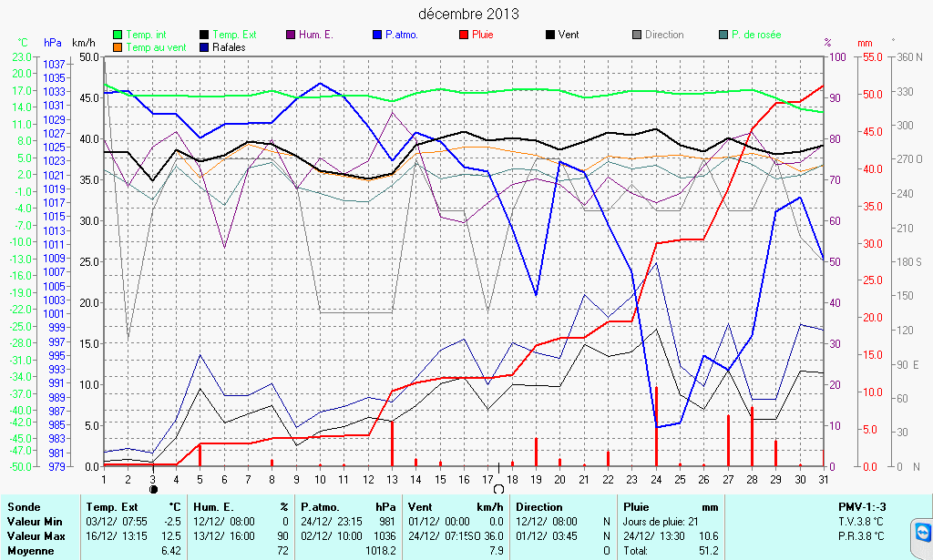Viewport: 933px width, 560px height.
Task: Click the '180 S' wind direction axis label
Action: 910,261
